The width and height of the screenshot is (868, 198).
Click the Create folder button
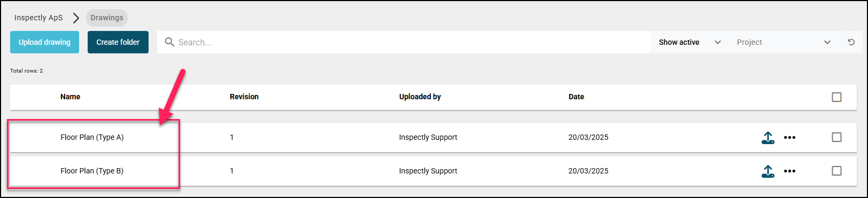click(118, 42)
